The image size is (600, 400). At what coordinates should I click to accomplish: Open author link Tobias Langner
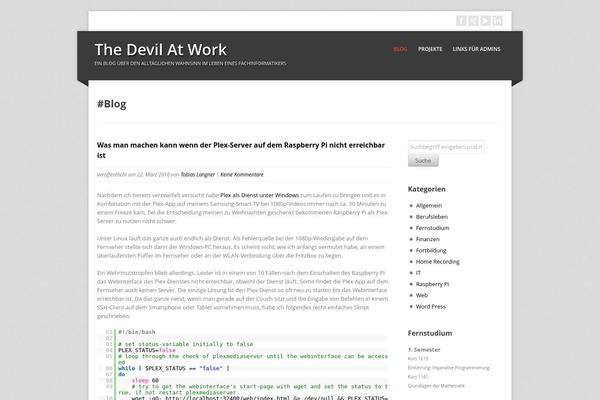click(198, 175)
